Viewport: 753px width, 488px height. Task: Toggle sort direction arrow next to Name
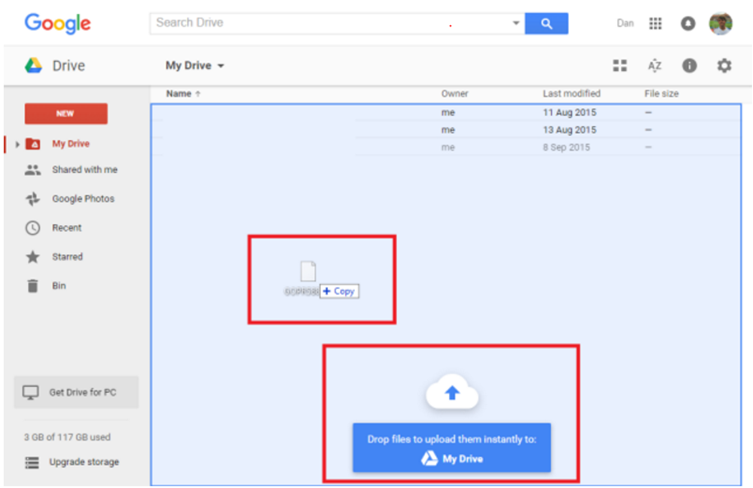pos(198,94)
